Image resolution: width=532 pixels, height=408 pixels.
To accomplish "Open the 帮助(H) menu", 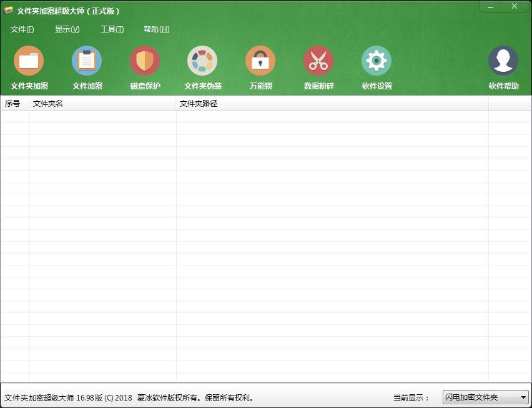I will click(155, 29).
